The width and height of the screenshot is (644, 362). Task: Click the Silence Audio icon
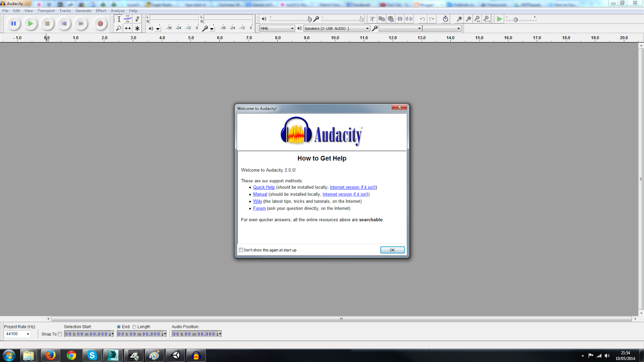coord(409,19)
